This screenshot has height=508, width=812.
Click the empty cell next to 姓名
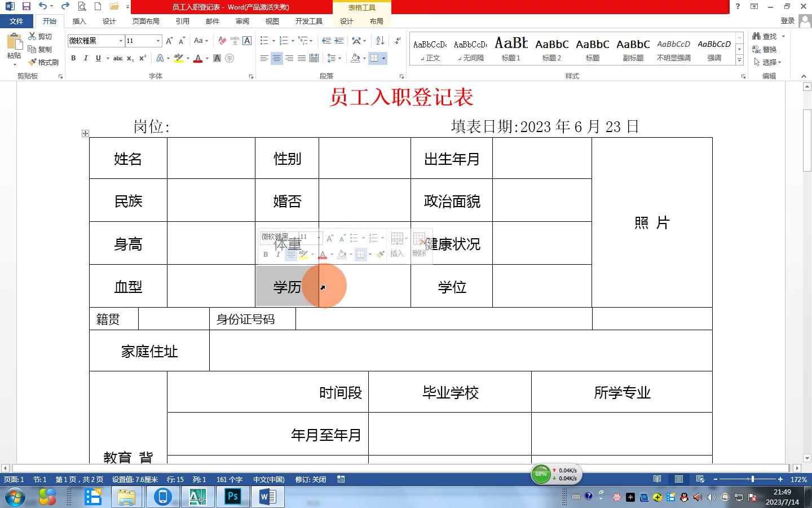[x=211, y=159]
